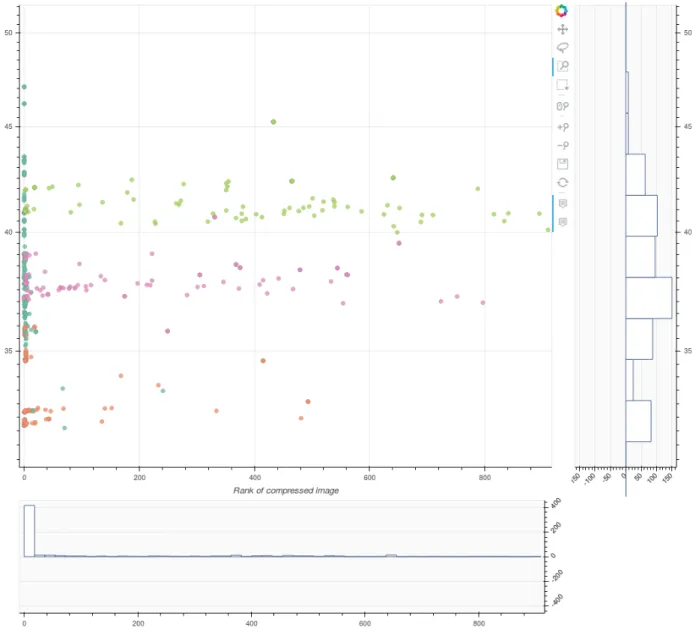Select the rightmost pink point near rank 800
696x633 pixels.
(x=483, y=303)
